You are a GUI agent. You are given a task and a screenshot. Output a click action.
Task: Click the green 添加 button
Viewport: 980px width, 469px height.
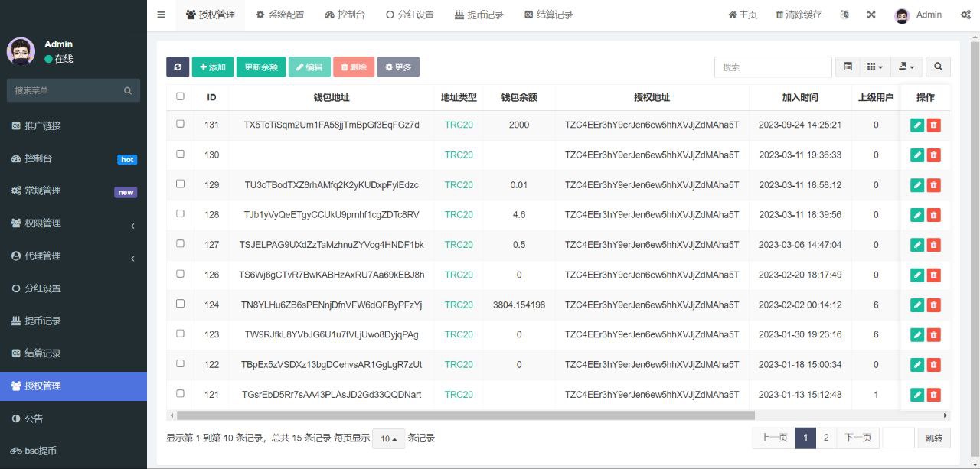coord(213,67)
